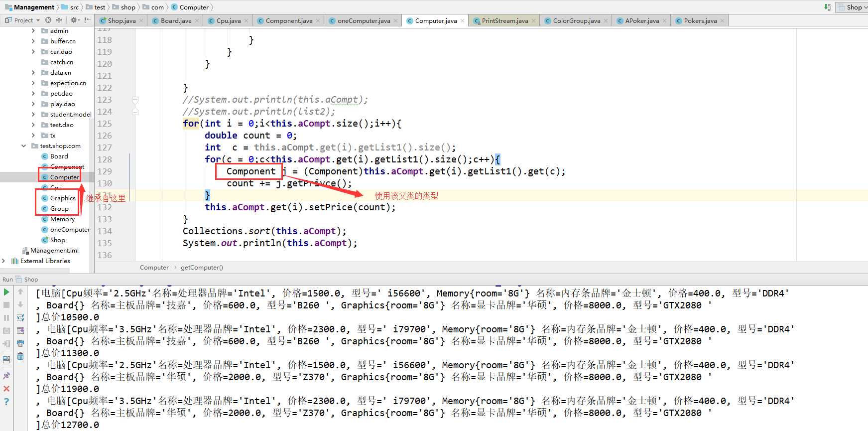This screenshot has width=868, height=431.
Task: Click the Pause output icon
Action: 6,317
